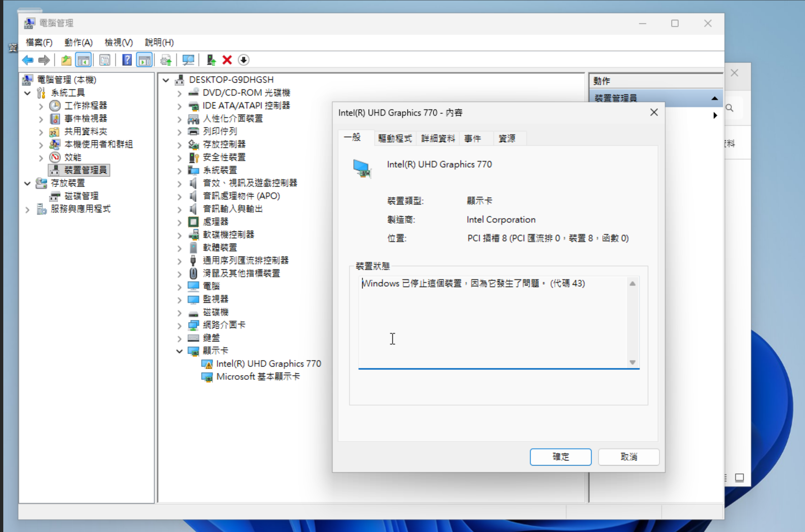This screenshot has width=805, height=532.
Task: Switch to the 驅動程式 tab
Action: [x=394, y=138]
